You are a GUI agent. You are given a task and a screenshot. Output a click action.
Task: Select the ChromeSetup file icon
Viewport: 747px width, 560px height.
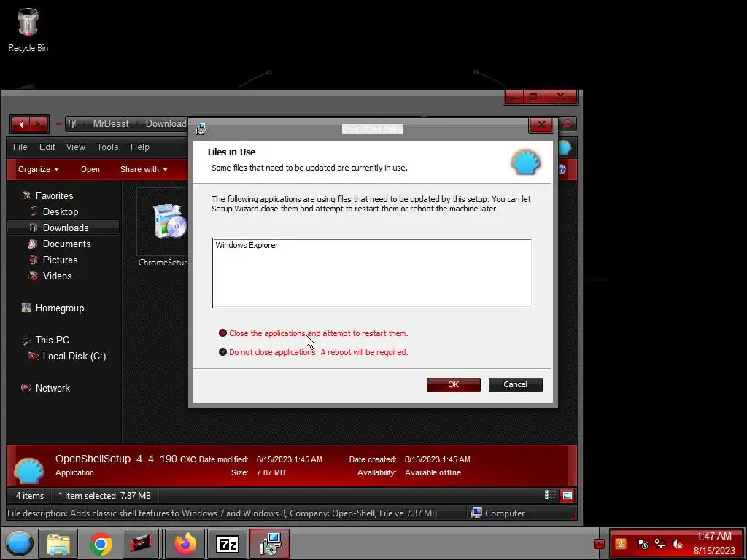(169, 222)
